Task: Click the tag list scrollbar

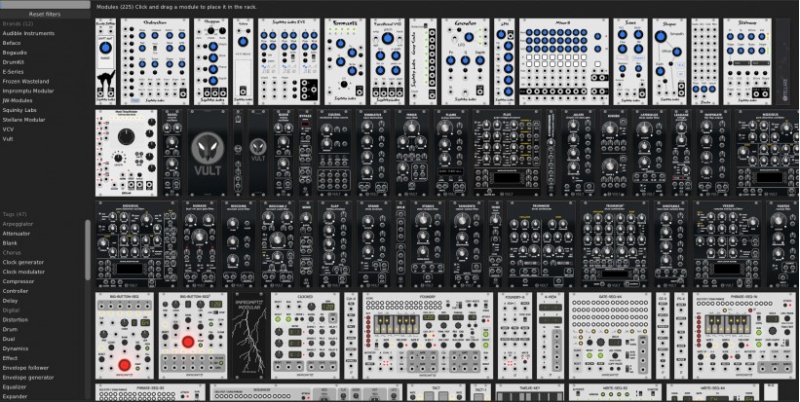Action: 87,250
